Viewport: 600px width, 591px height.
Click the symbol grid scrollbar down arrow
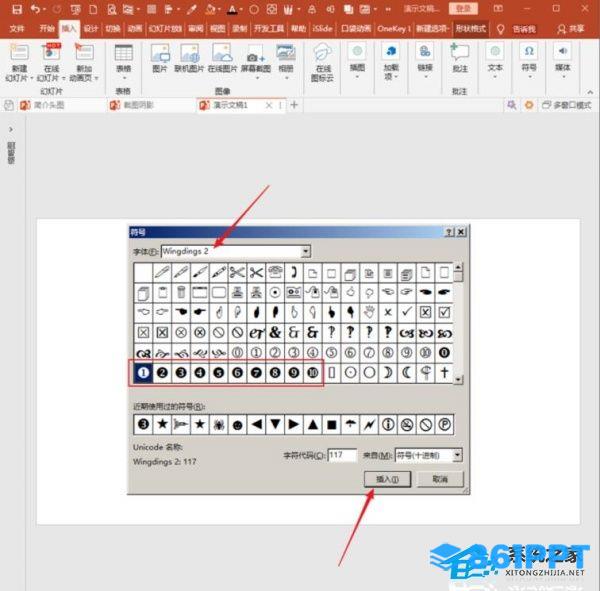(458, 379)
